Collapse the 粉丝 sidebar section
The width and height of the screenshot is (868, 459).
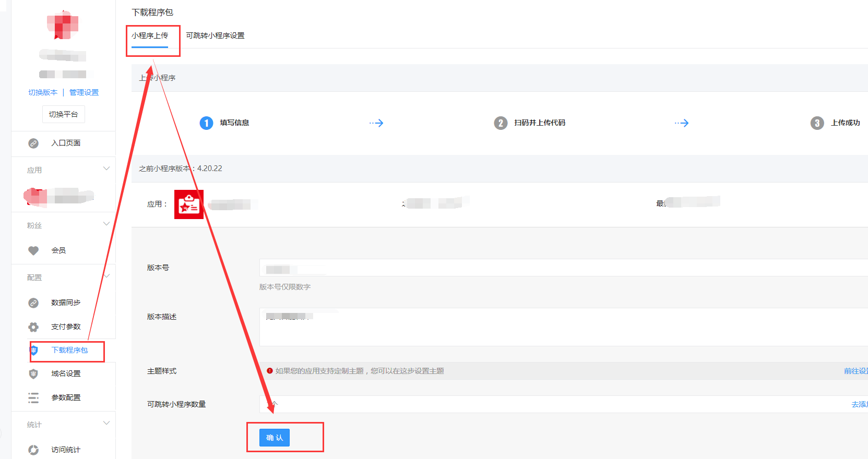(106, 224)
